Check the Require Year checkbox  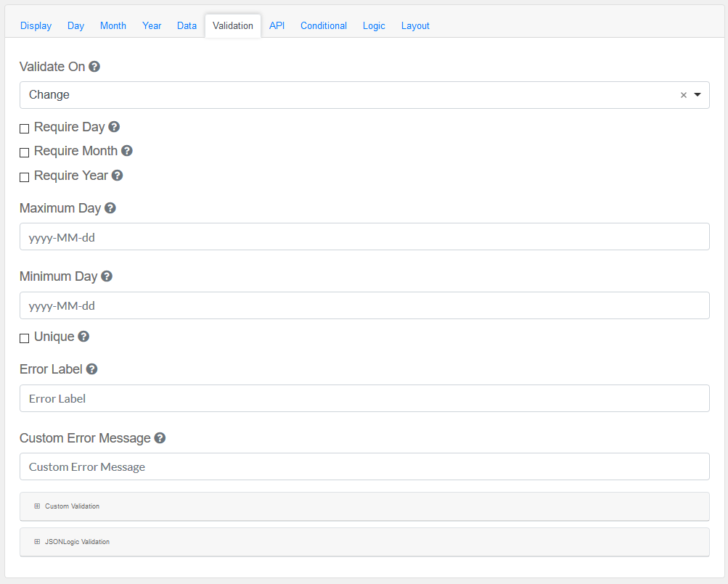point(25,177)
